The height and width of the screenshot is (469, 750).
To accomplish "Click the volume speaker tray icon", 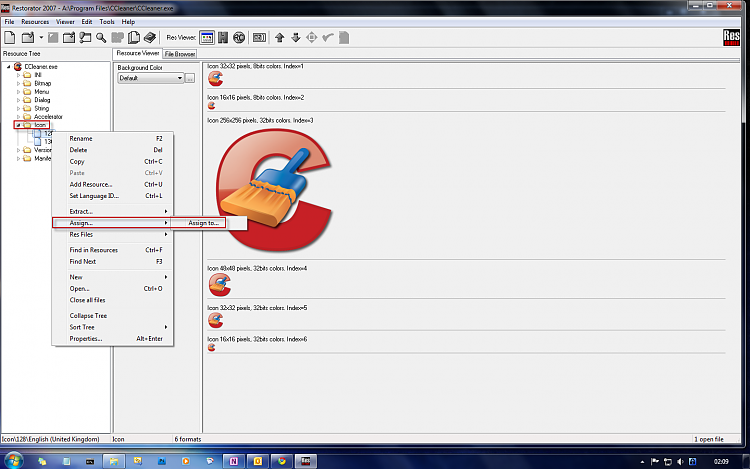I will (x=680, y=461).
